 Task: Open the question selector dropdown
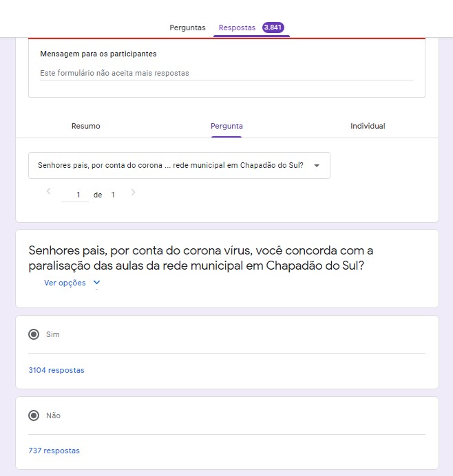[x=179, y=166]
